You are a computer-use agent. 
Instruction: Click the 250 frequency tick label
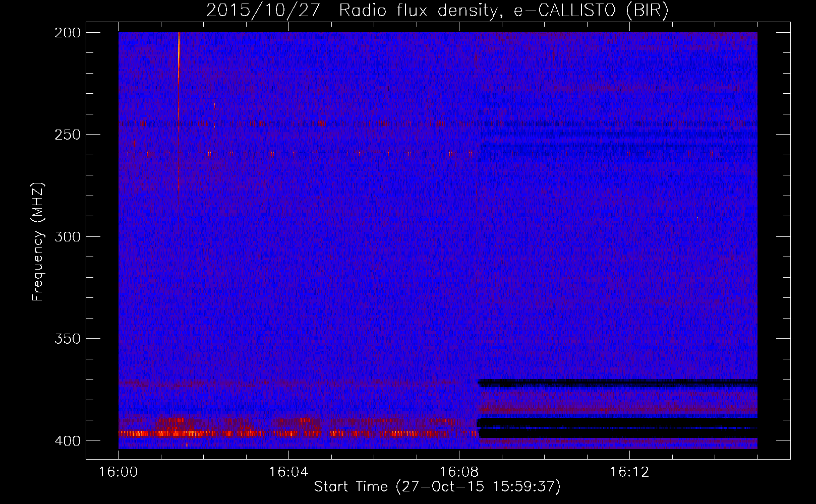68,135
